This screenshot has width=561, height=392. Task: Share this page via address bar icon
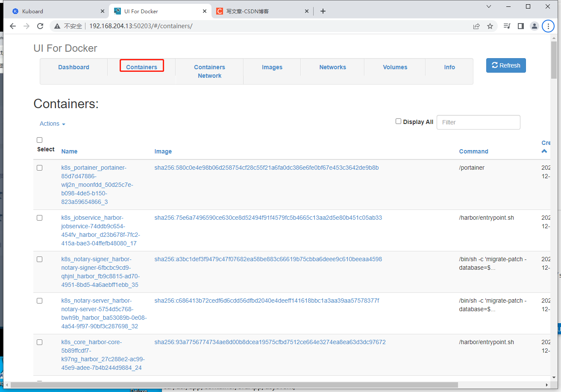(x=476, y=26)
